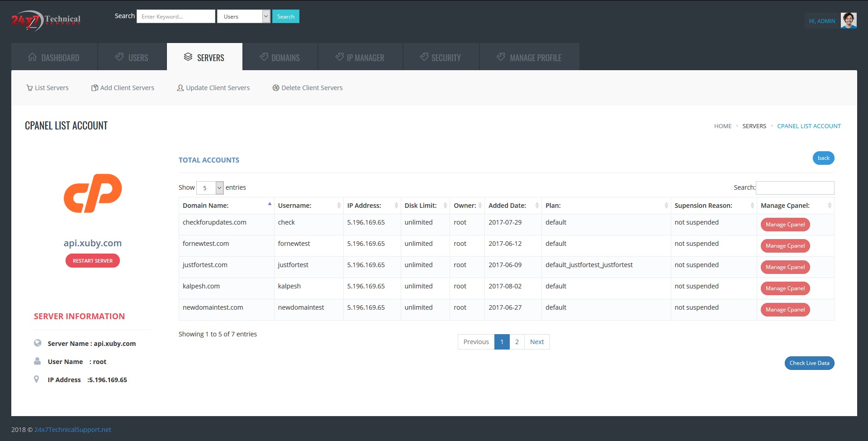Click Manage Cpanel for kalpesh.com
The height and width of the screenshot is (441, 868).
785,288
